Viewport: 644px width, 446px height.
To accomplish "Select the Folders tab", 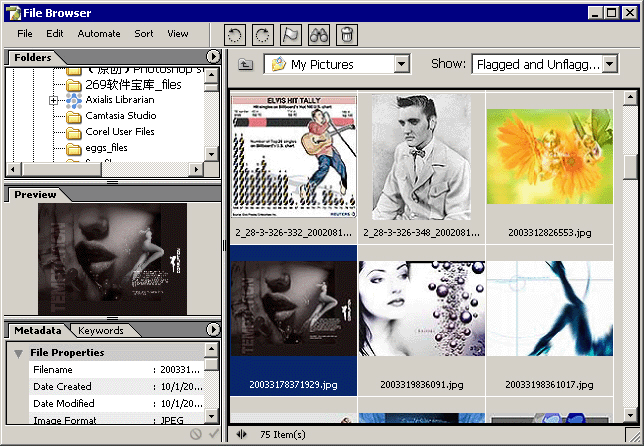I will [x=33, y=57].
